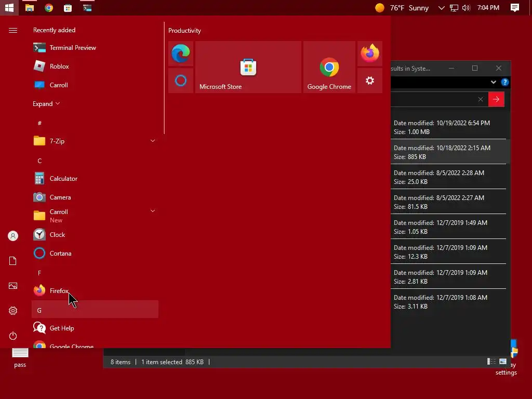532x399 pixels.
Task: Open File Explorer from the taskbar
Action: point(30,7)
